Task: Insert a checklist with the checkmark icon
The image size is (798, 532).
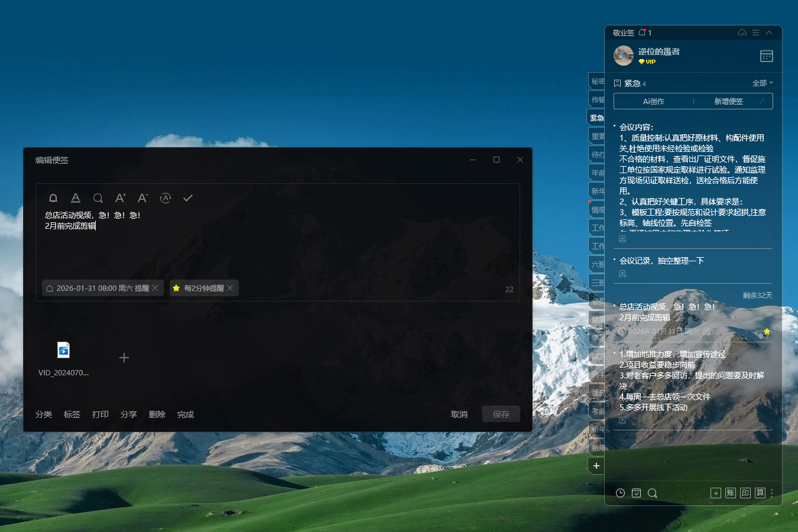Action: (x=188, y=198)
